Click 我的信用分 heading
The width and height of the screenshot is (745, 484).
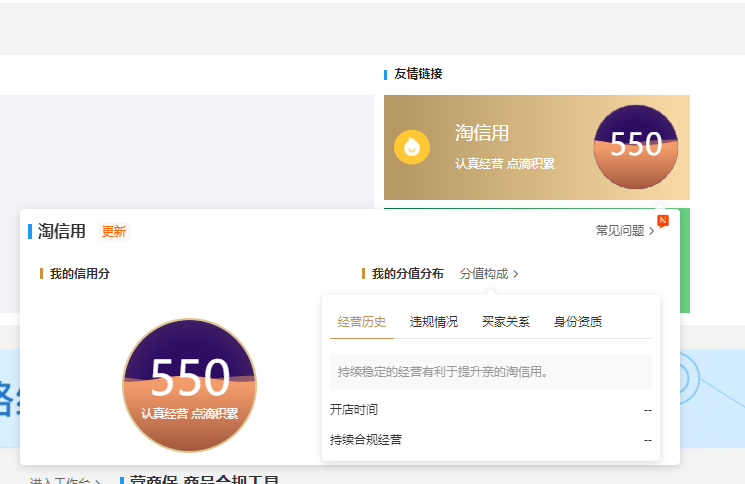point(80,274)
